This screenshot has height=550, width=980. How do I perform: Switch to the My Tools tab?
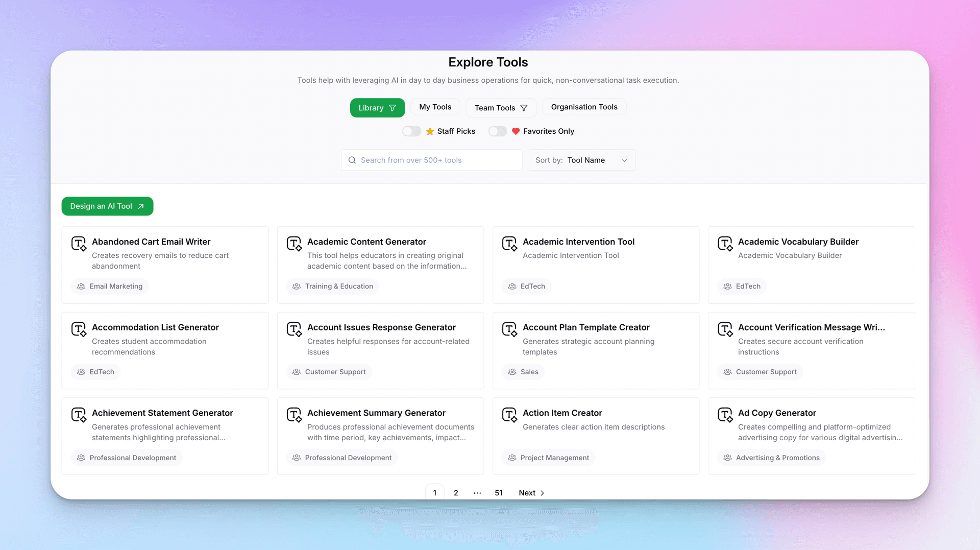(x=435, y=107)
